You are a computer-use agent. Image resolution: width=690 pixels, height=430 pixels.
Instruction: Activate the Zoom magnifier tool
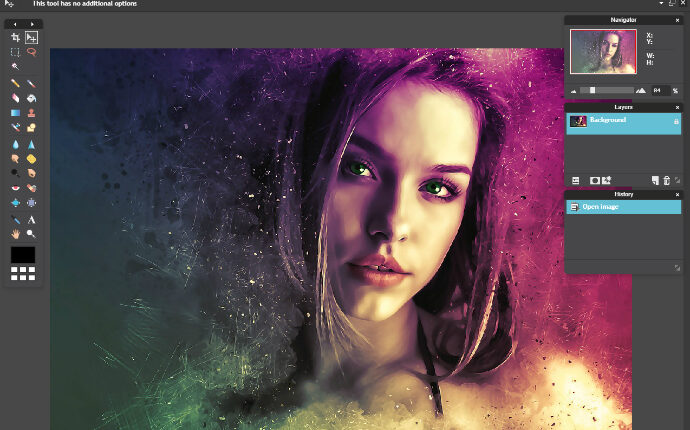(x=32, y=233)
